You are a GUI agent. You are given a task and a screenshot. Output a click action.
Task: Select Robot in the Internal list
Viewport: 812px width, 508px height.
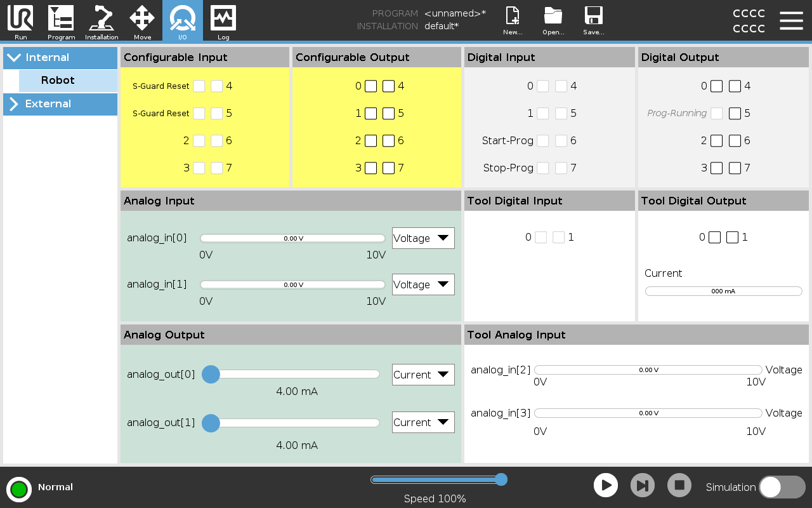coord(67,81)
